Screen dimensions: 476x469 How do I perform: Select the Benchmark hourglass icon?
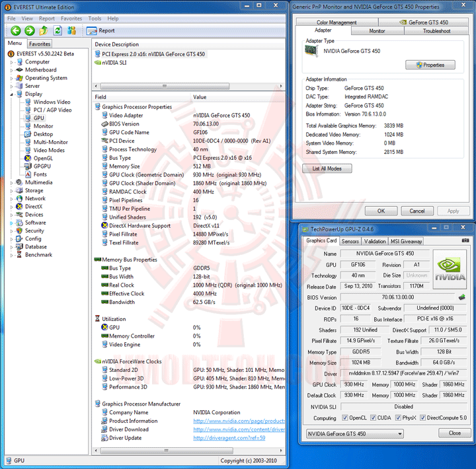tap(19, 254)
